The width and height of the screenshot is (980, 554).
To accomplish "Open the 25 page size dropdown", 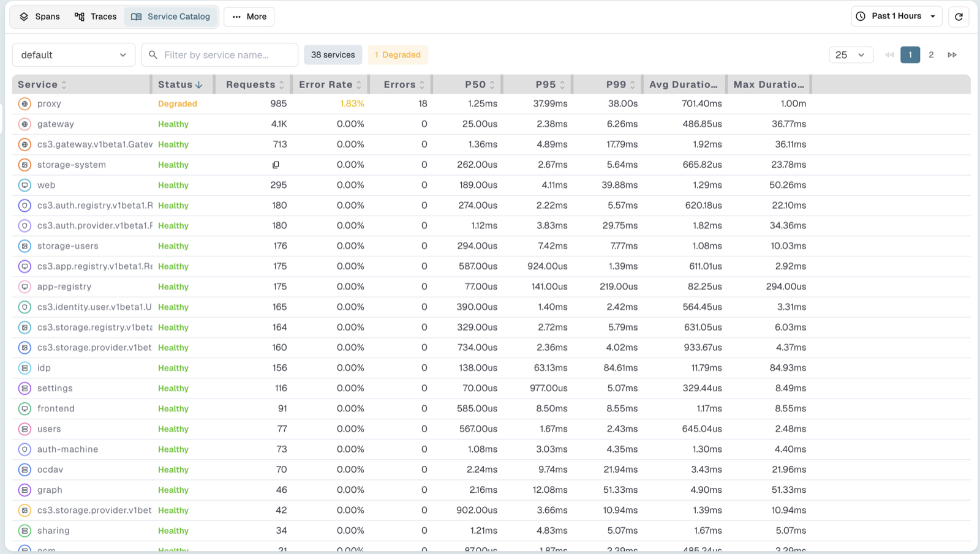I will 851,55.
